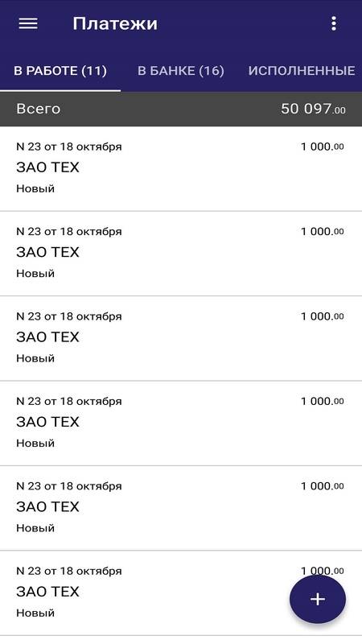Open the fifth ЗАО ТЕХ payment entry
Viewport: 362px width, 644px height.
click(181, 508)
